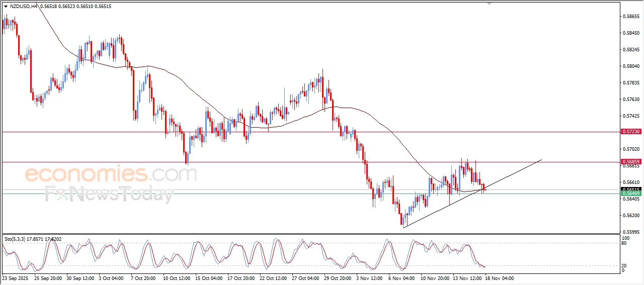
Task: Click the 0.56200 price axis label
Action: coord(631,216)
